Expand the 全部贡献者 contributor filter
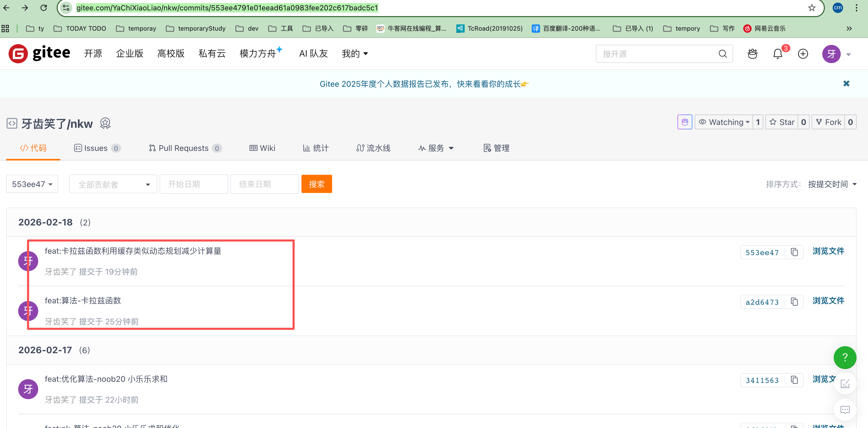Viewport: 868px width, 428px height. pyautogui.click(x=113, y=184)
